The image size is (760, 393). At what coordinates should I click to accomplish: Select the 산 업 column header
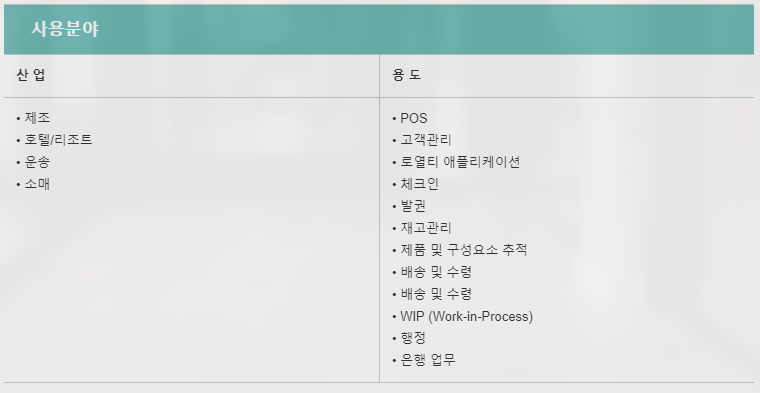[x=31, y=75]
